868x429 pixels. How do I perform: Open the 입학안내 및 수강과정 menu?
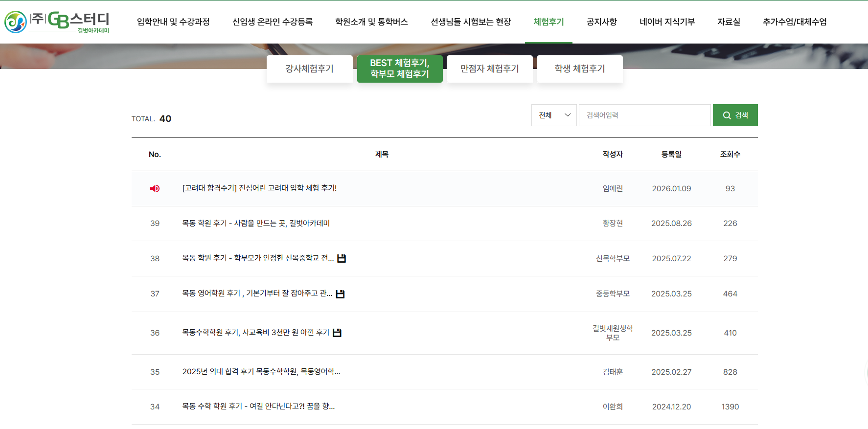click(173, 22)
